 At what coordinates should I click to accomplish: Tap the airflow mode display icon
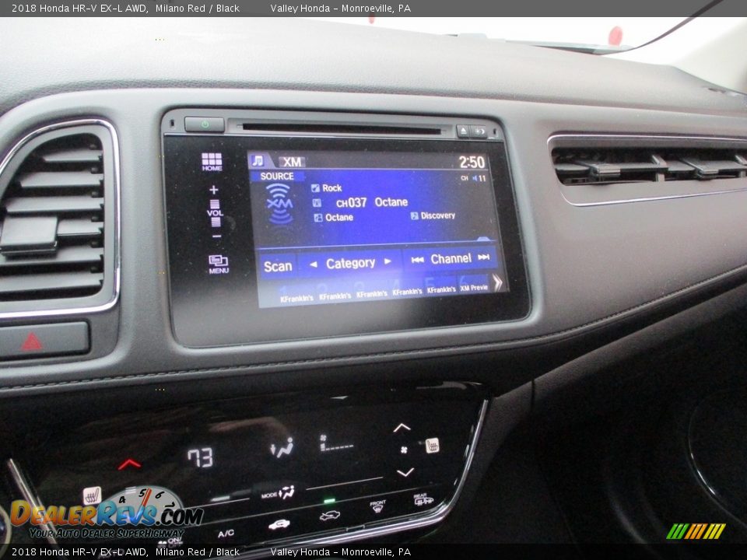[282, 448]
